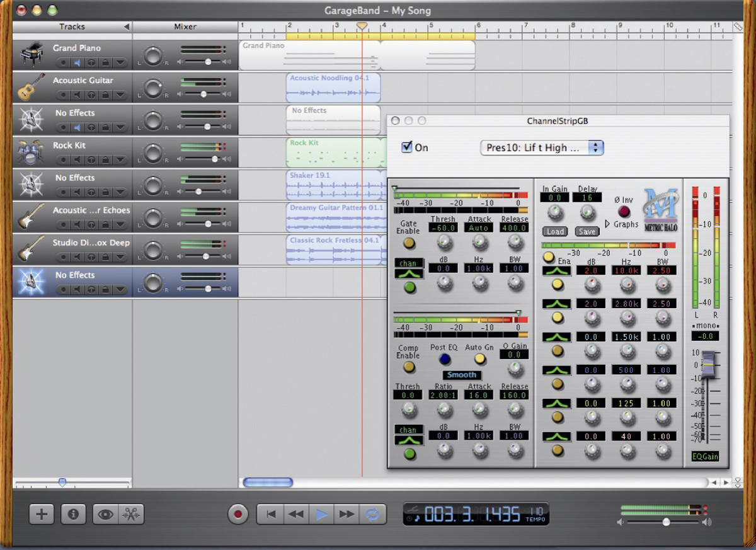Enable recording on Acoustic Guitar track
Image resolution: width=756 pixels, height=550 pixels.
62,95
